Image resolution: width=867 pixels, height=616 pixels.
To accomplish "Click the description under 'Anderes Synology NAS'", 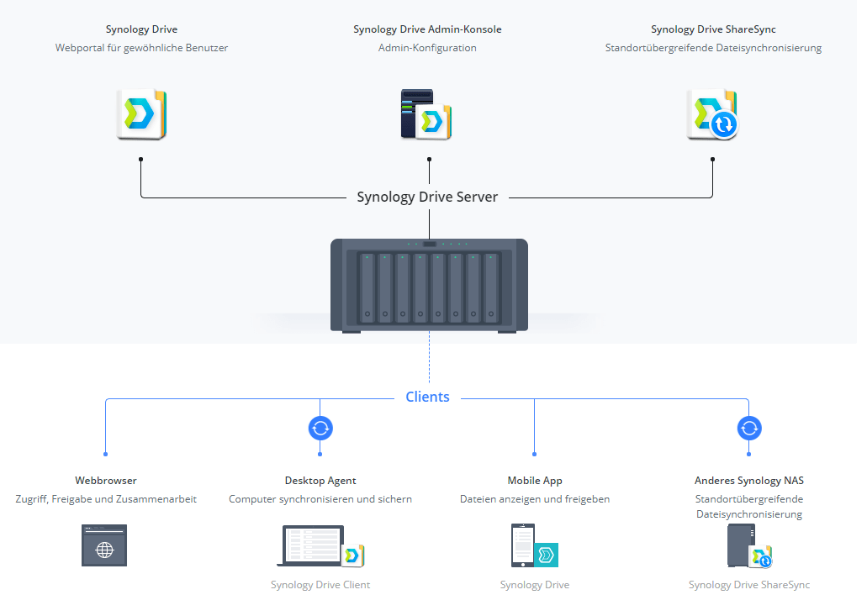I will [x=749, y=507].
